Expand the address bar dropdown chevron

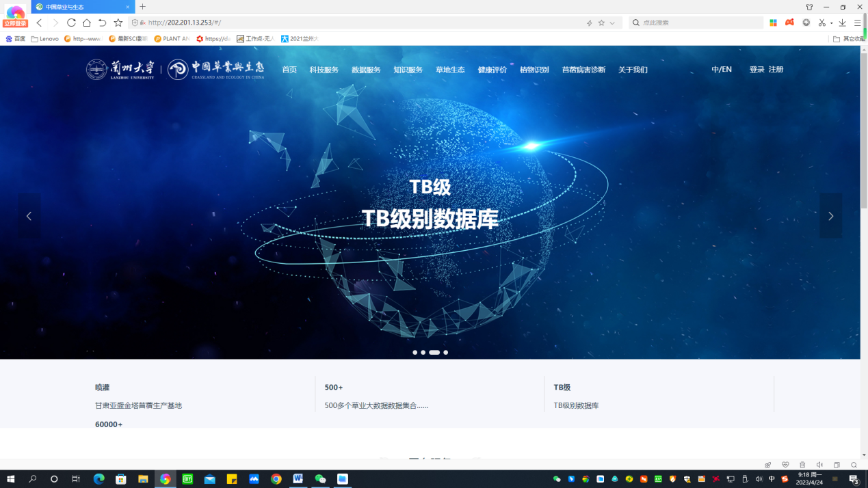pyautogui.click(x=612, y=23)
